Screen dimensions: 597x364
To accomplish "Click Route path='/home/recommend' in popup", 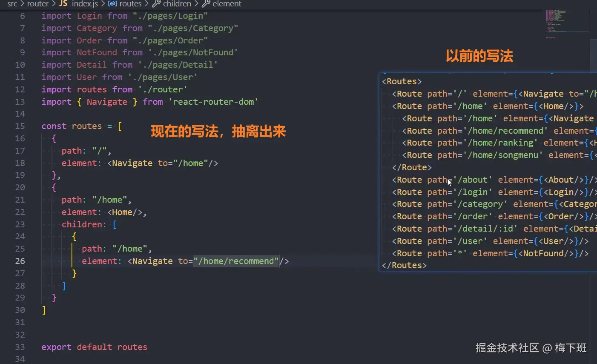I will point(499,131).
